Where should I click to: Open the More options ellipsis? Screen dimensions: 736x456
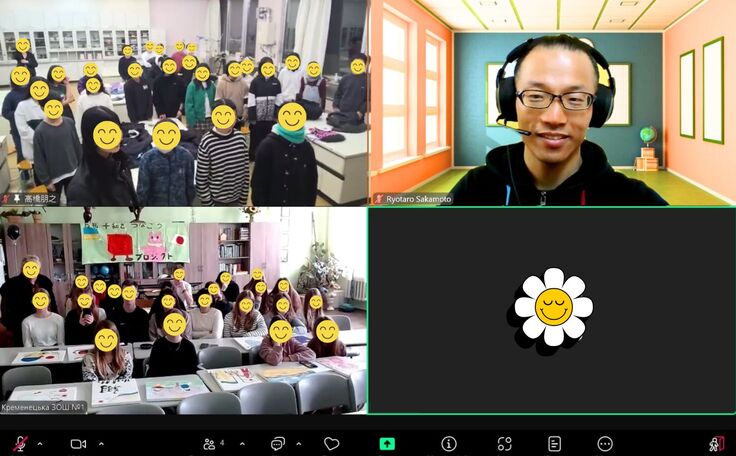(605, 443)
